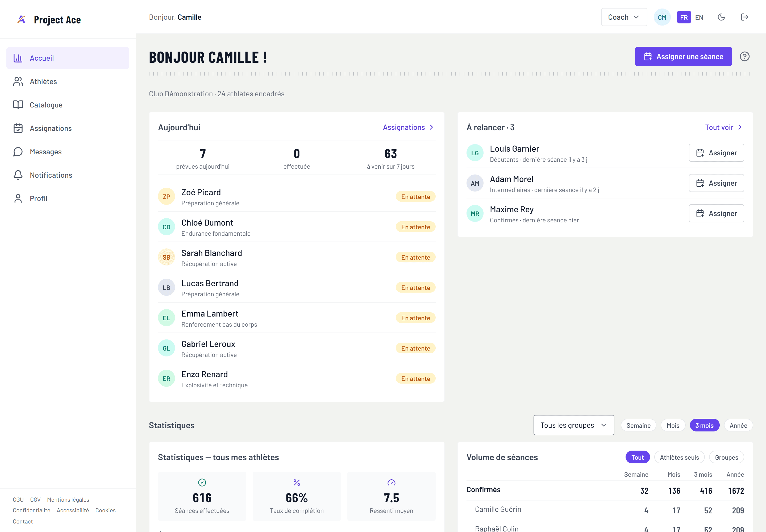This screenshot has height=532, width=766.
Task: Switch language to EN
Action: tap(699, 17)
